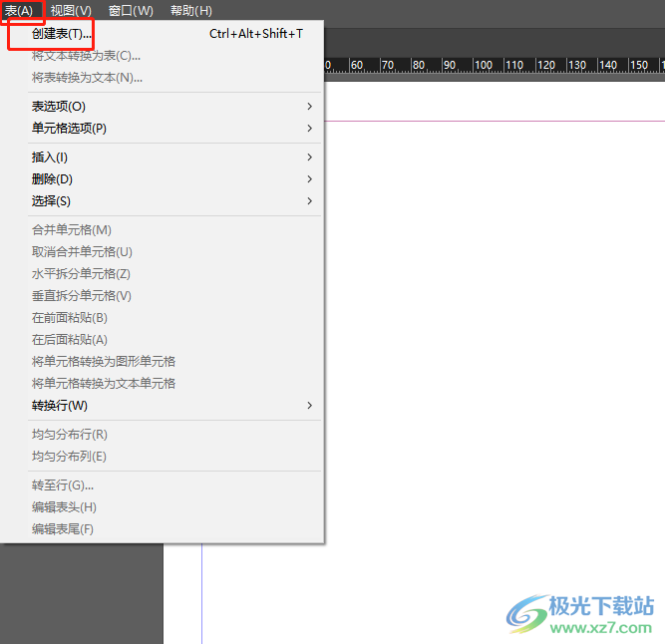Open the 视图(V) menu
This screenshot has width=665, height=644.
[x=71, y=11]
